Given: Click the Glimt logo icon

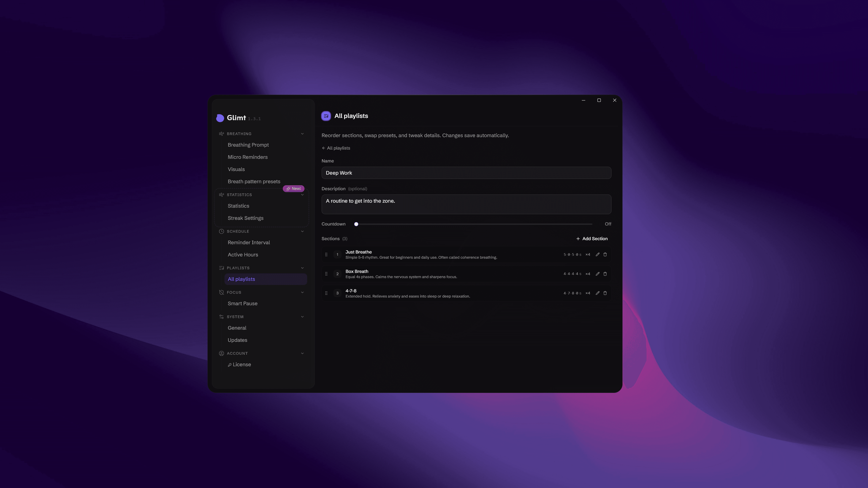Looking at the screenshot, I should click(x=220, y=118).
